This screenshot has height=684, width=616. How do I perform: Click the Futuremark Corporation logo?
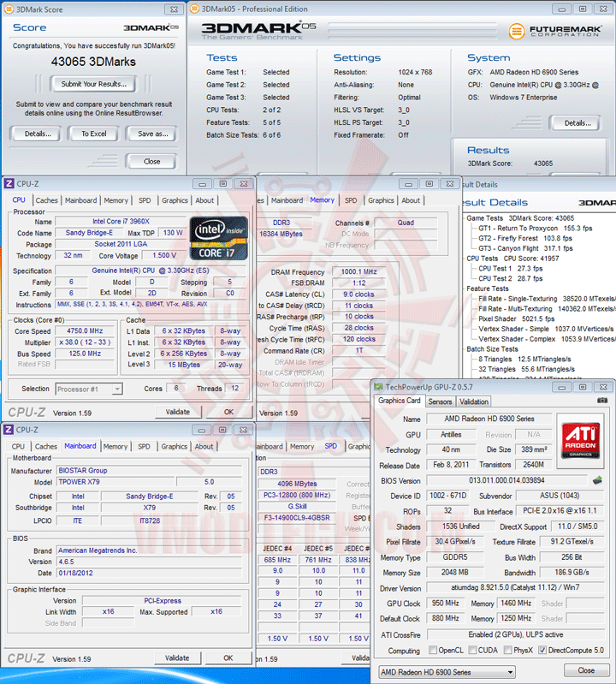(555, 31)
